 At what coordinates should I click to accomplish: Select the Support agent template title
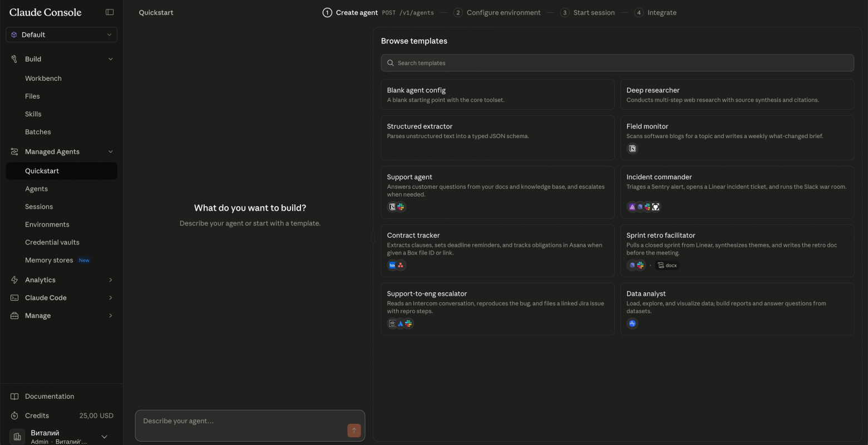[x=410, y=177]
